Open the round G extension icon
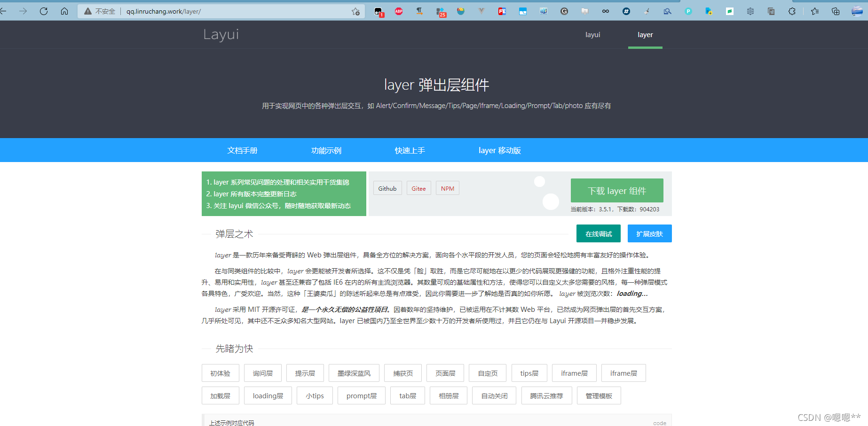This screenshot has width=868, height=426. pos(564,11)
